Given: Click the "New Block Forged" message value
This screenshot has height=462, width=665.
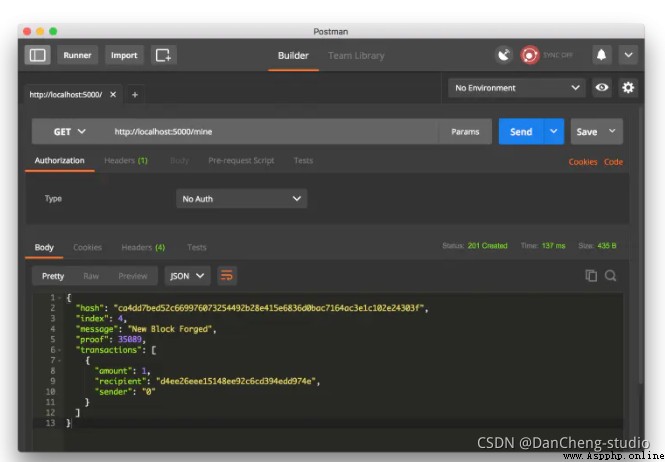Looking at the screenshot, I should coord(170,329).
